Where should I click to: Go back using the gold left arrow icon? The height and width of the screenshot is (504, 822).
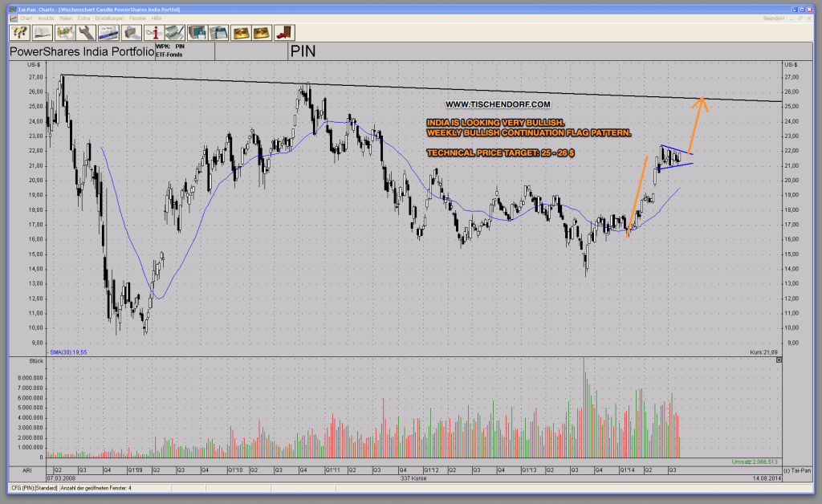[242, 32]
